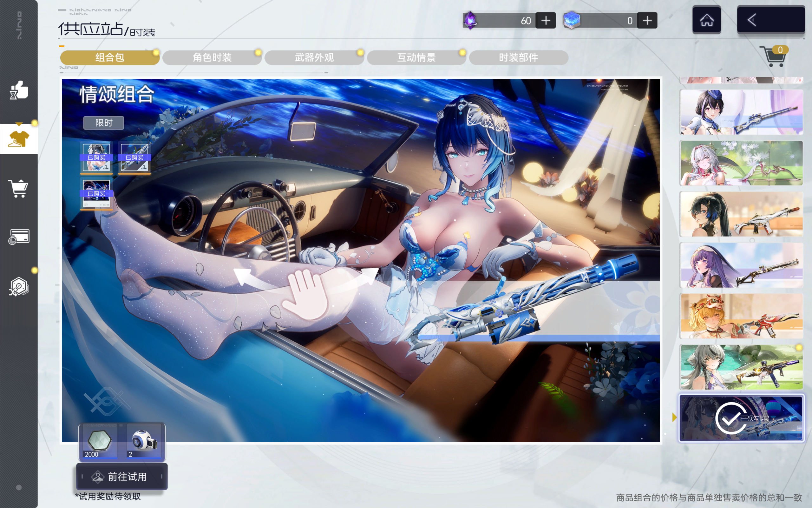Select the purchased weapon skin item icon
The image size is (812, 508).
click(x=134, y=158)
